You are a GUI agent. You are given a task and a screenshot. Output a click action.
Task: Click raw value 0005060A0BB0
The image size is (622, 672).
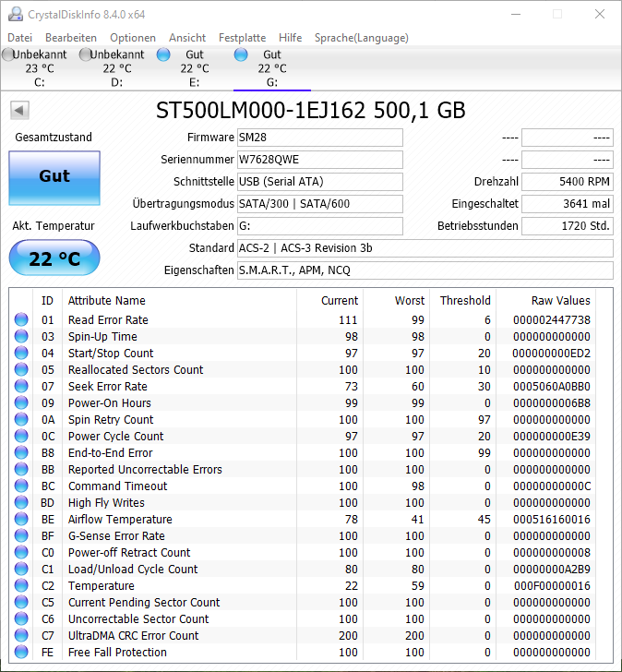tap(552, 387)
